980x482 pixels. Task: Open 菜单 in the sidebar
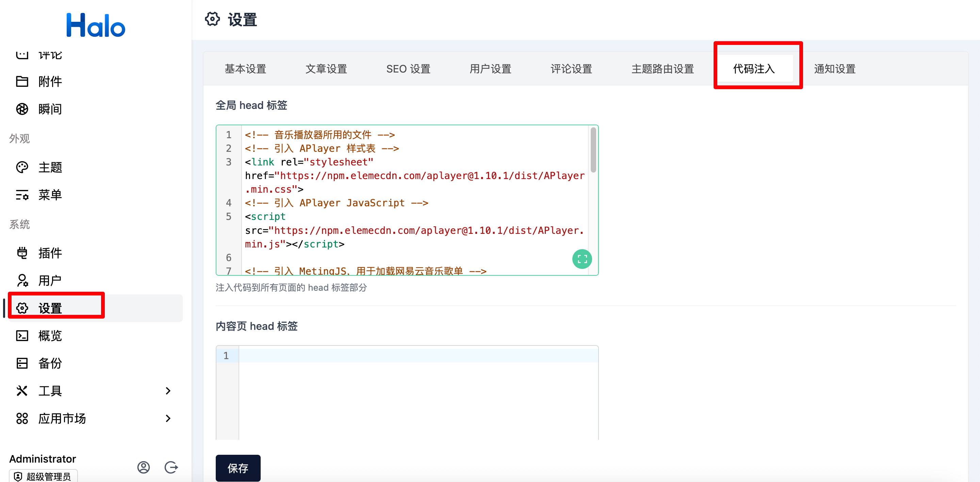coord(49,195)
